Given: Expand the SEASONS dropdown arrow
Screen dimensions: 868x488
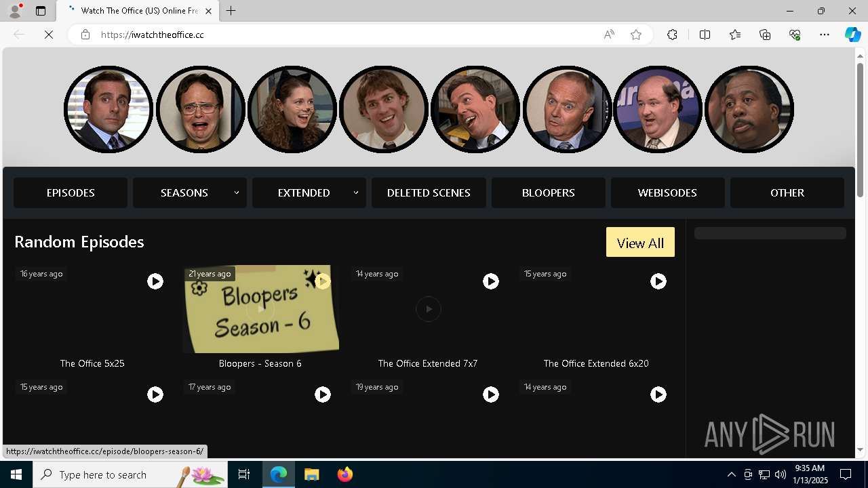Looking at the screenshot, I should click(x=237, y=192).
